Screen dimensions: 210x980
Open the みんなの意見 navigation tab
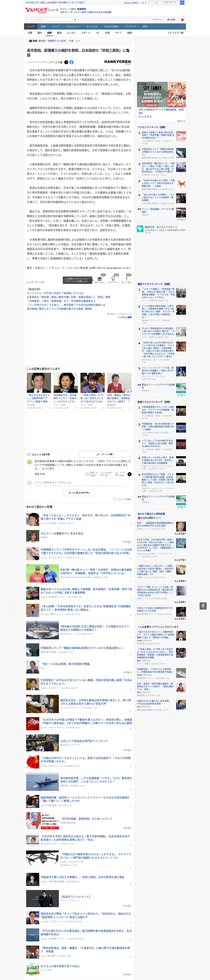(111, 26)
